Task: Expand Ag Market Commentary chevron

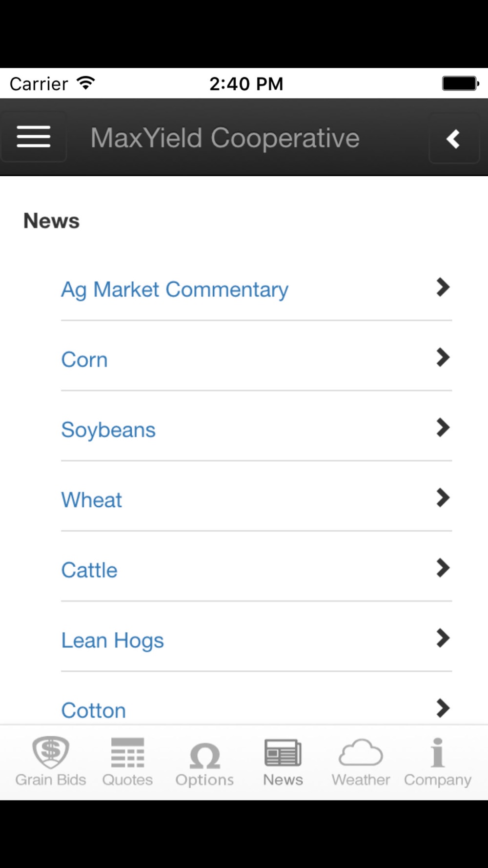Action: [x=443, y=288]
